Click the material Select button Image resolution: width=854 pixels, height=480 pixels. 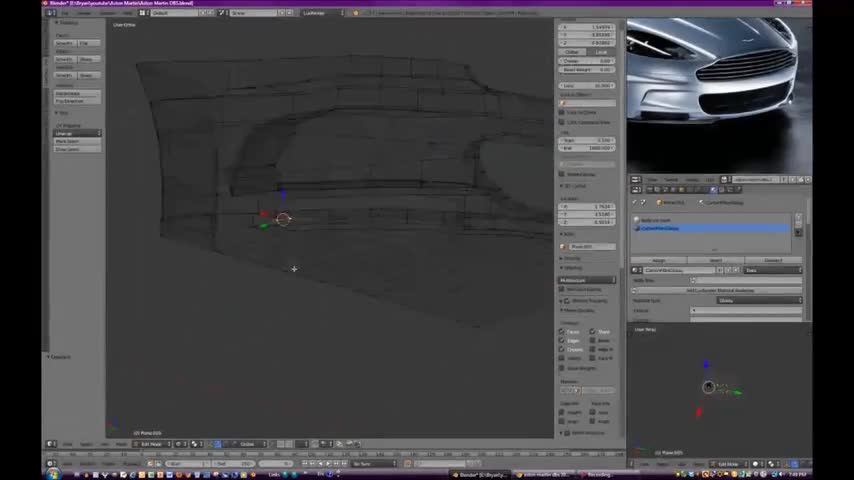716,260
